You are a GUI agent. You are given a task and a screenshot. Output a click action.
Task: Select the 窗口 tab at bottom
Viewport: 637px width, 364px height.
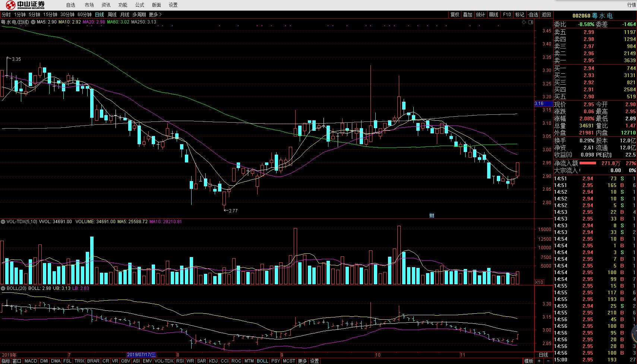pyautogui.click(x=17, y=361)
